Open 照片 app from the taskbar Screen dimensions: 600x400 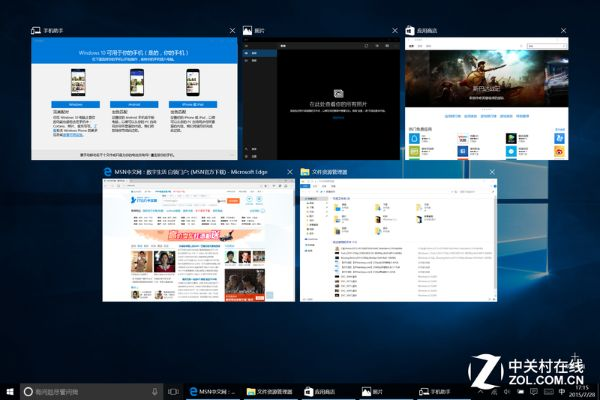pyautogui.click(x=379, y=391)
